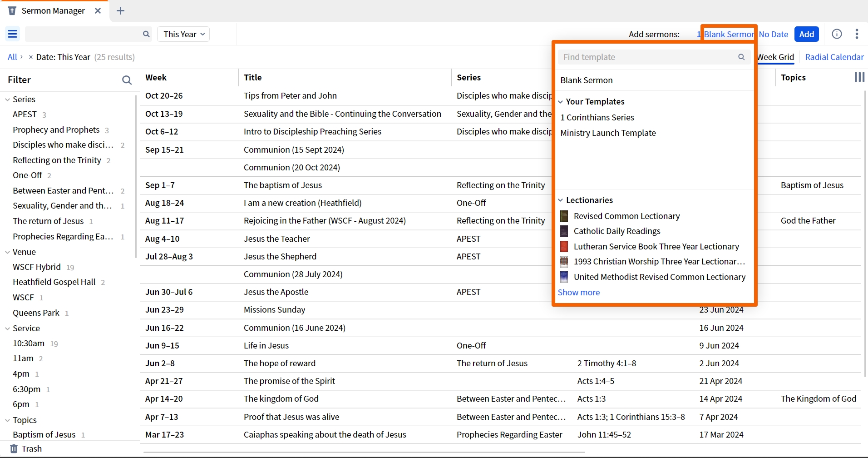Filter by WSCF Hybrid venue
Screen dimensions: 868x458
coord(36,267)
